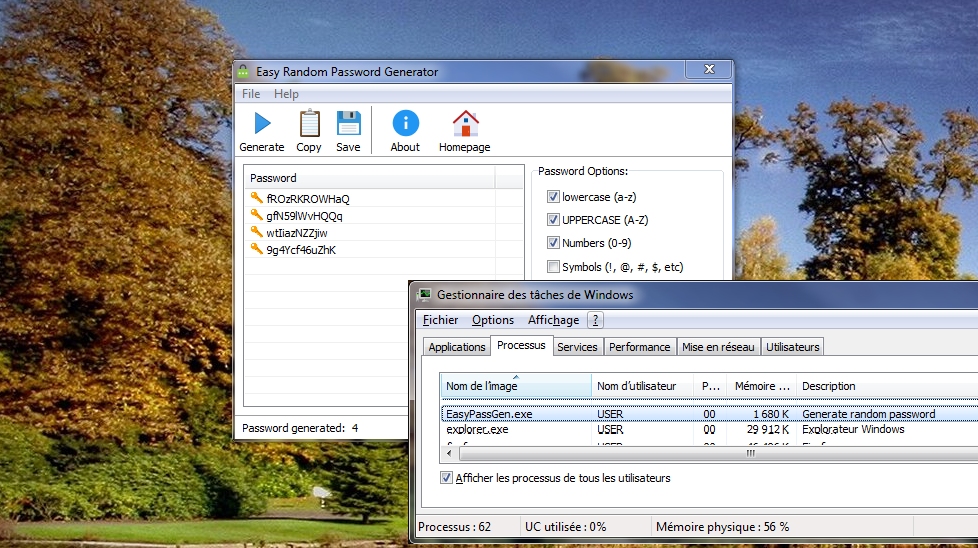Uncheck the UPPERCASE (A-Z) option
Screen dimensions: 978x548
553,219
